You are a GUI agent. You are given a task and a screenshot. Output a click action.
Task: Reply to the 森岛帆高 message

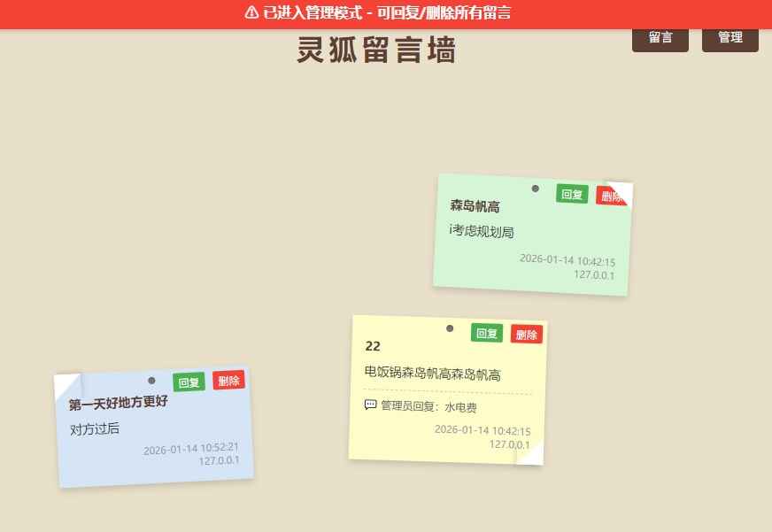571,195
